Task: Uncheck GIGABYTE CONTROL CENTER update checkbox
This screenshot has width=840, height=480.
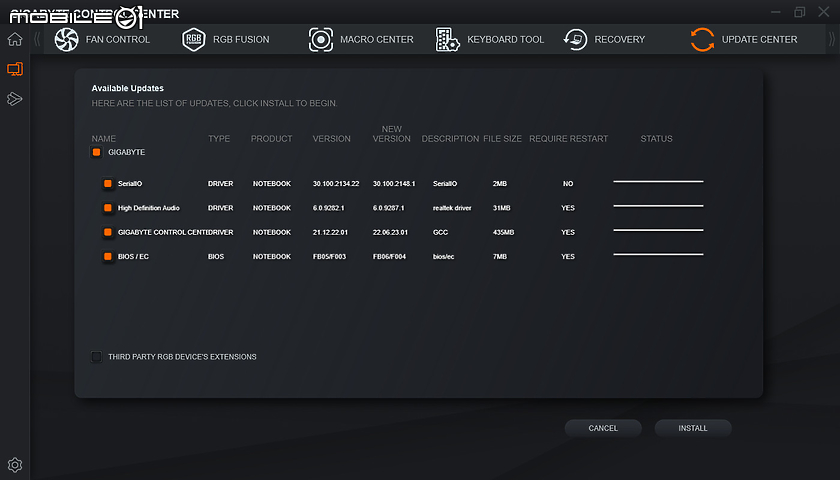Action: tap(108, 232)
